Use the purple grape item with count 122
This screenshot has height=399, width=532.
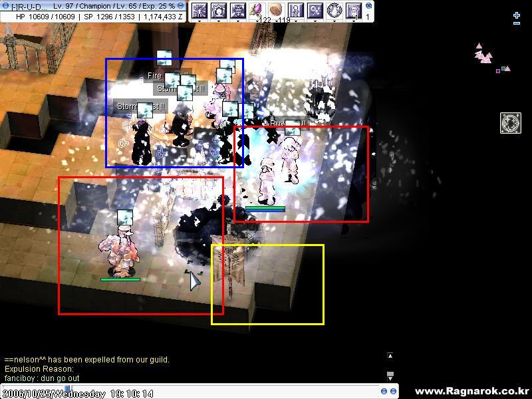pos(257,10)
